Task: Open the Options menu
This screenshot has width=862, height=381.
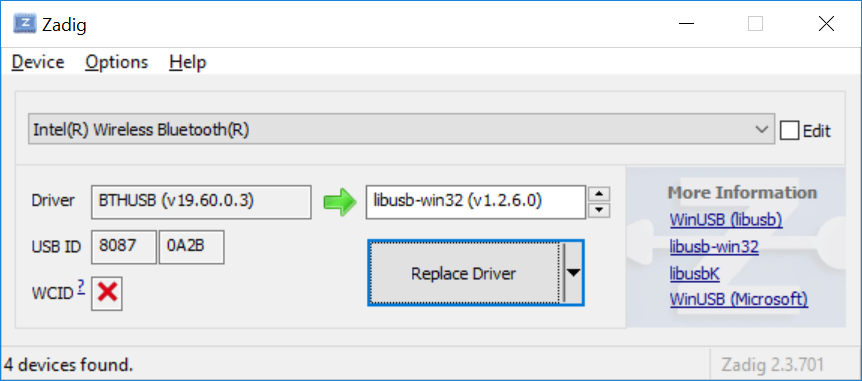Action: [x=117, y=62]
